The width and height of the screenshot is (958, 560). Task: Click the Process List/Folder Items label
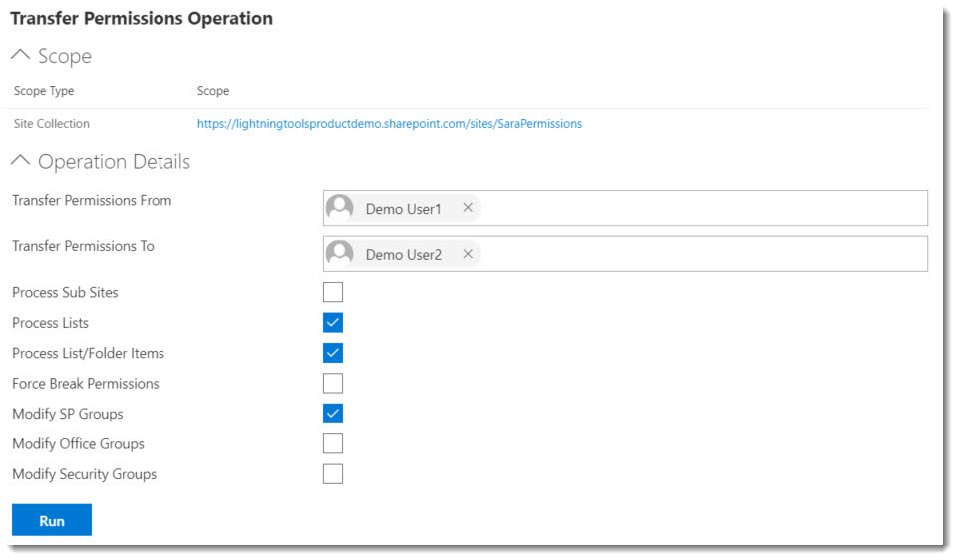[x=89, y=353]
